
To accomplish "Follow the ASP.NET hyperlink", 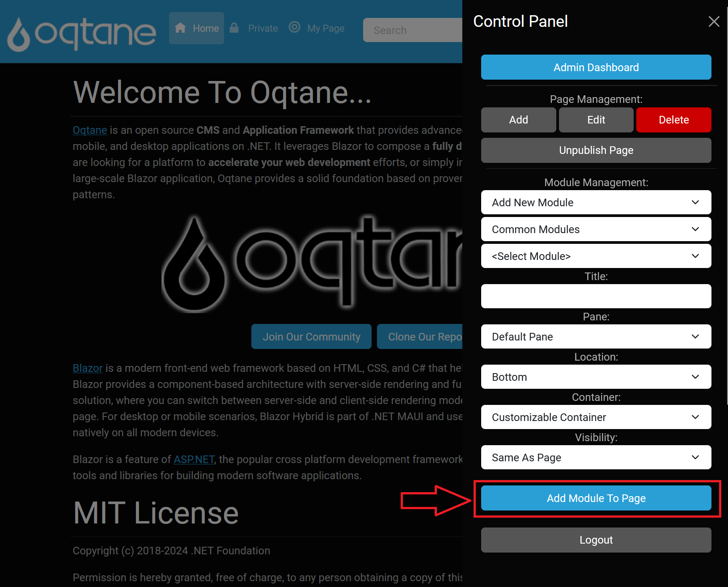I will point(194,459).
